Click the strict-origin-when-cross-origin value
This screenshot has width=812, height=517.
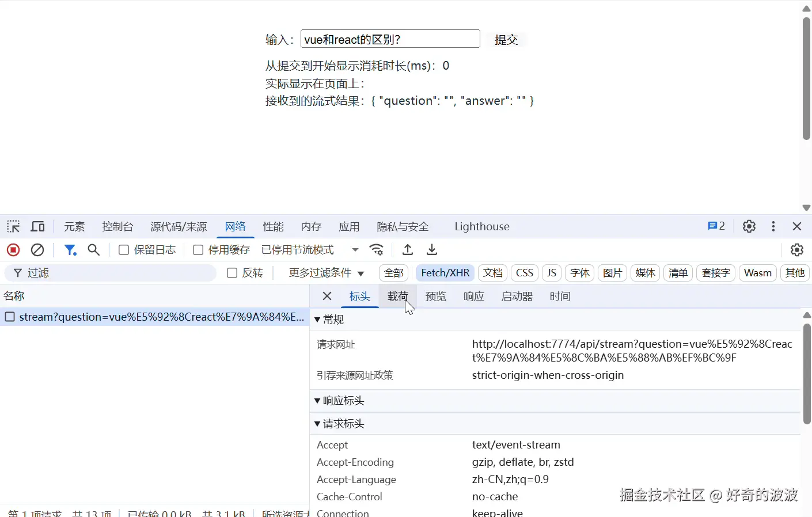click(x=548, y=375)
